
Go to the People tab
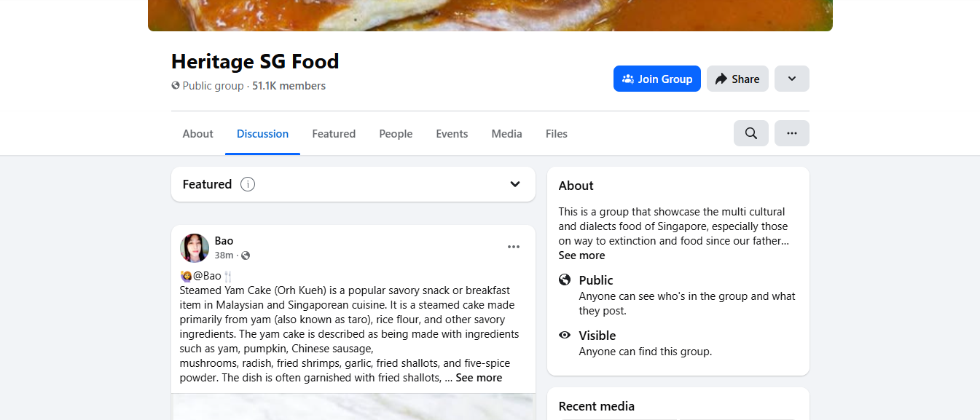pos(396,134)
